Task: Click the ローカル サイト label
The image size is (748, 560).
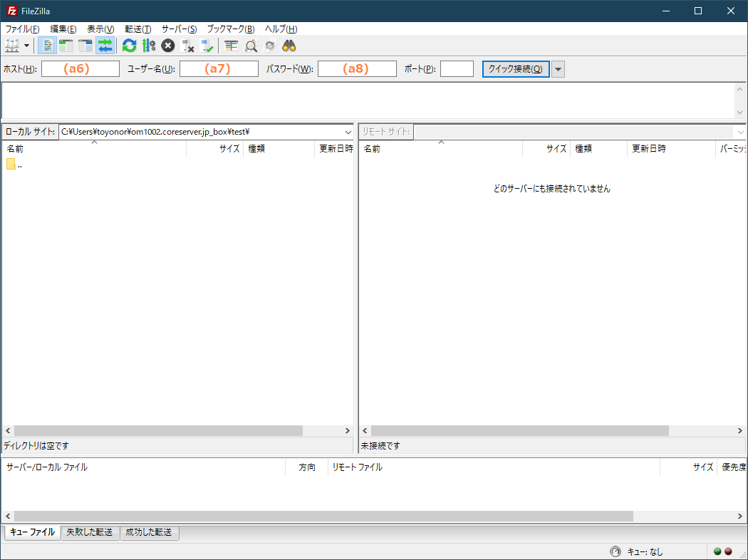Action: [x=30, y=132]
